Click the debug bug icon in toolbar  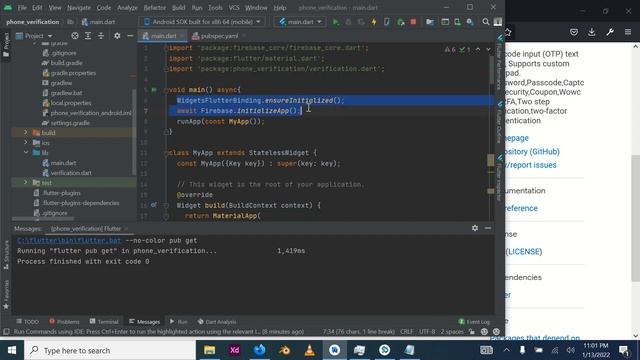coord(348,22)
